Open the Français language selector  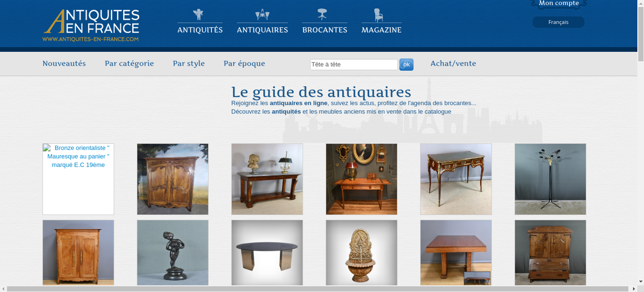click(x=558, y=22)
